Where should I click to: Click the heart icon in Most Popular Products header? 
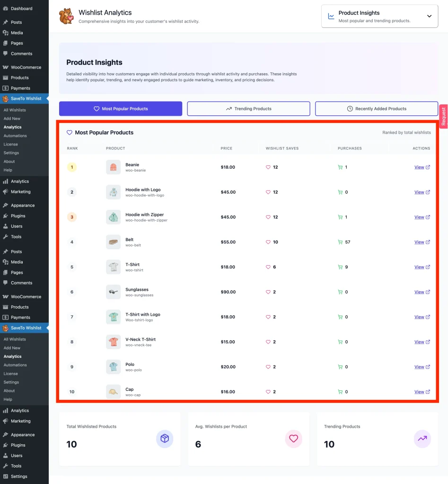pos(69,133)
